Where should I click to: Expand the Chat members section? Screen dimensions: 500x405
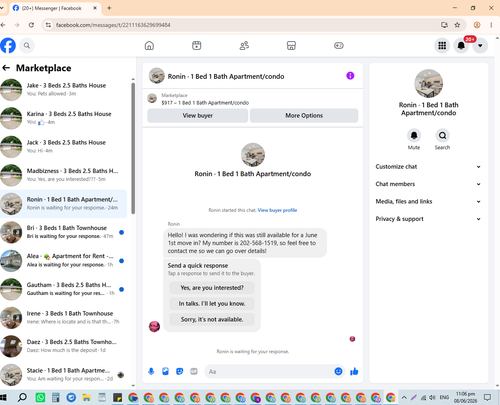click(428, 184)
